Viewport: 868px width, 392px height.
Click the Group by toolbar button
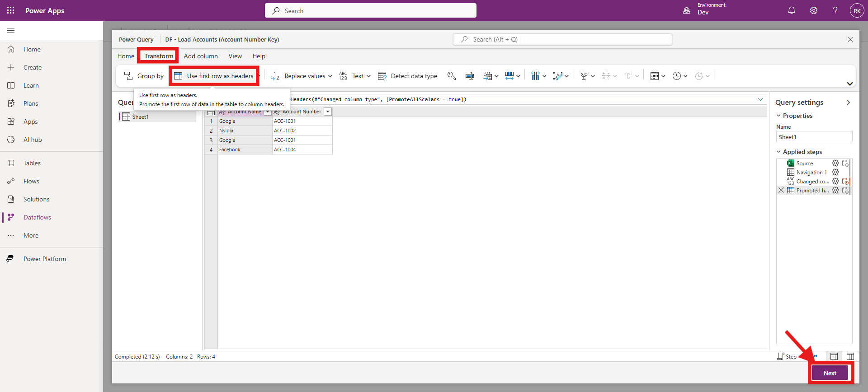click(x=144, y=76)
